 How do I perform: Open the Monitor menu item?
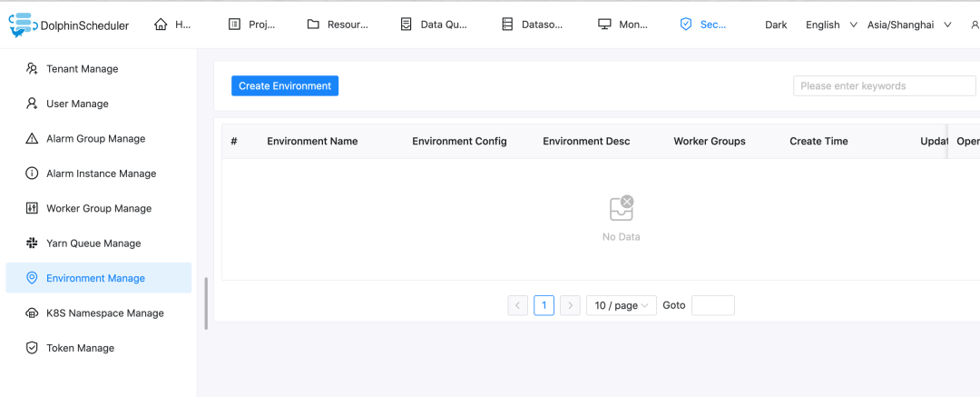(623, 25)
